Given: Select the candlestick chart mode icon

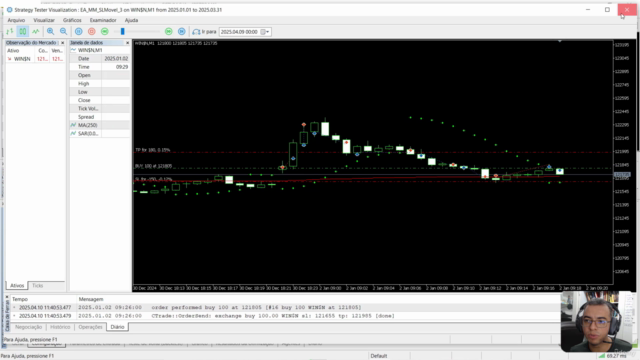Looking at the screenshot, I should [x=23, y=31].
